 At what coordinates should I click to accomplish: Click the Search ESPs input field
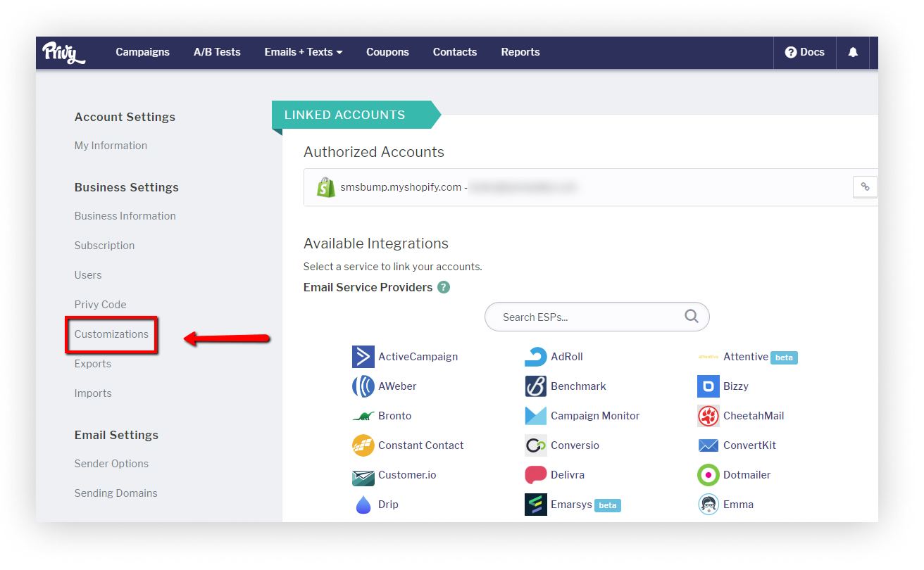coord(597,317)
